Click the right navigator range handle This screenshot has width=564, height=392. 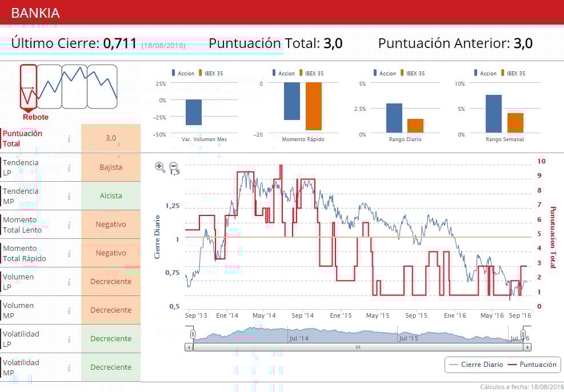(x=523, y=334)
